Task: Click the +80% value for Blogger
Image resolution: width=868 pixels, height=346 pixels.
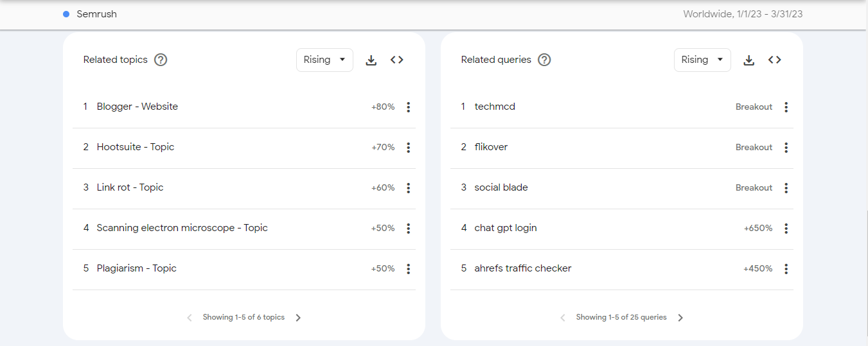Action: point(383,107)
